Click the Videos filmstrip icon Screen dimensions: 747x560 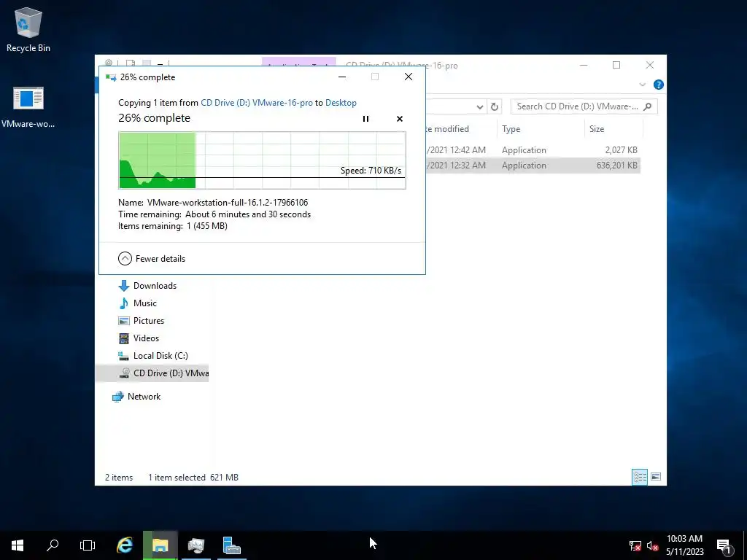pyautogui.click(x=124, y=338)
